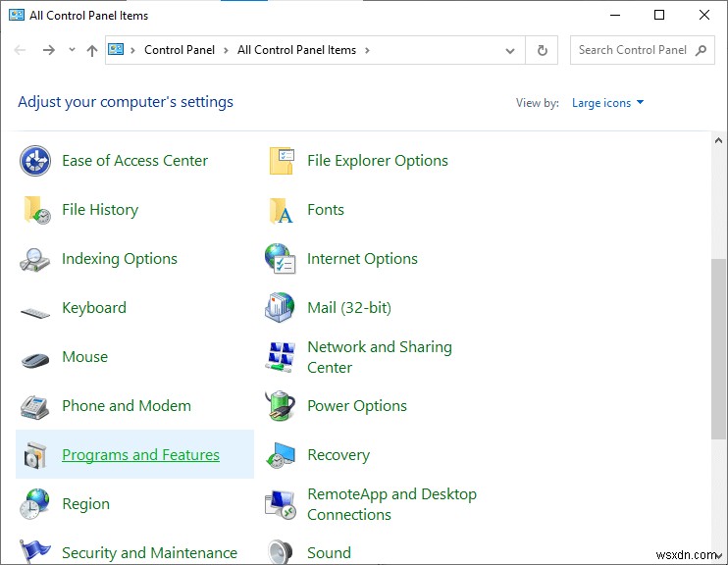Open the Region globe icon

(35, 504)
